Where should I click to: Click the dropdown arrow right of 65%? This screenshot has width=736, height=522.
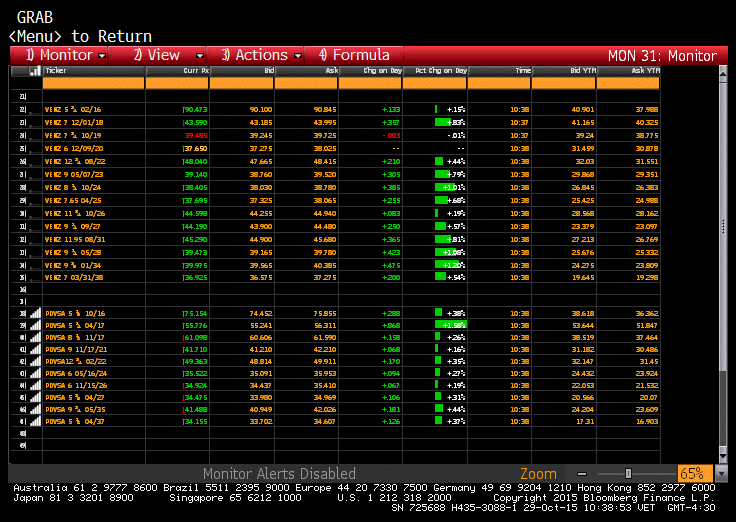[x=720, y=474]
